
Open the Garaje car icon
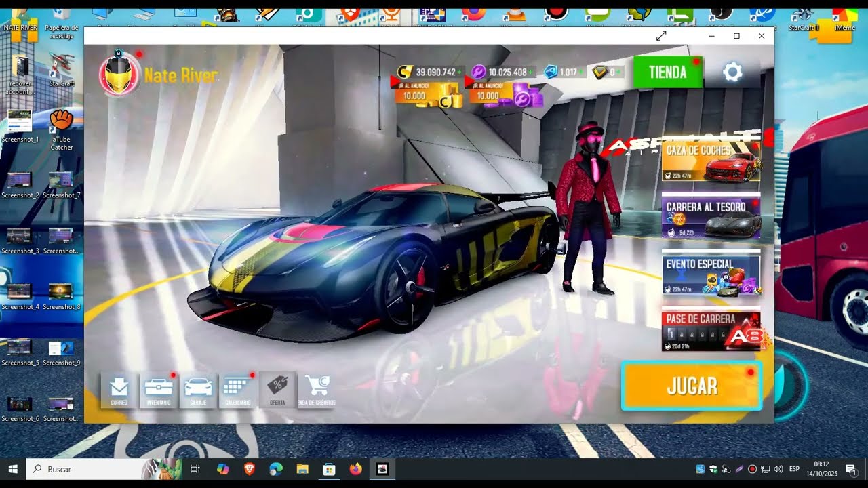point(198,390)
